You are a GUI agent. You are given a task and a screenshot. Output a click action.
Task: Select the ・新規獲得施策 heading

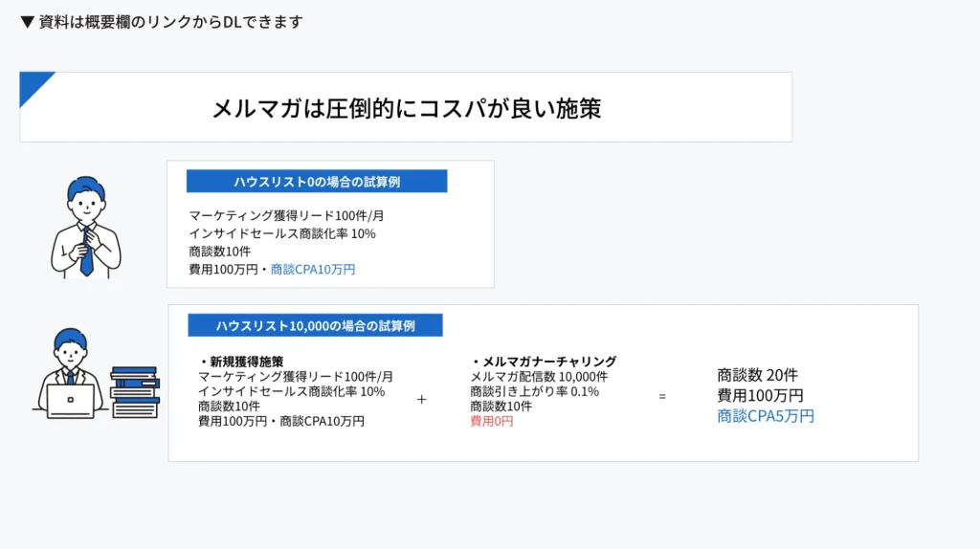[x=240, y=362]
